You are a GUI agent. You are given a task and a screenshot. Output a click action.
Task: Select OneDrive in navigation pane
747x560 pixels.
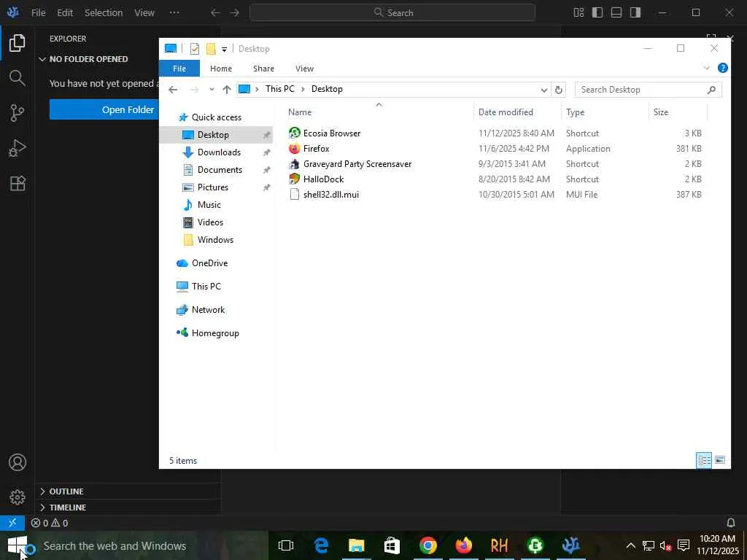point(209,263)
